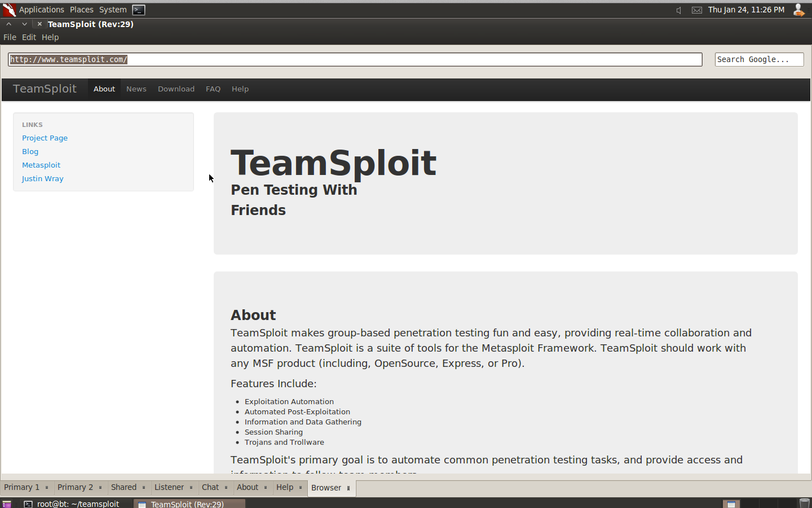
Task: Click the 'Features Include:' text
Action: click(x=273, y=384)
